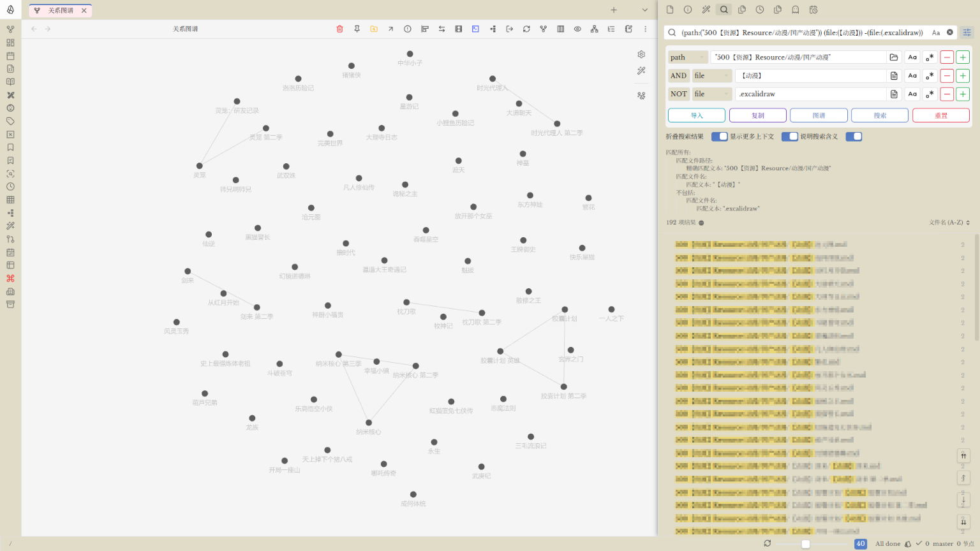980x551 pixels.
Task: Click the diagonal arrow open-link icon
Action: (x=390, y=29)
